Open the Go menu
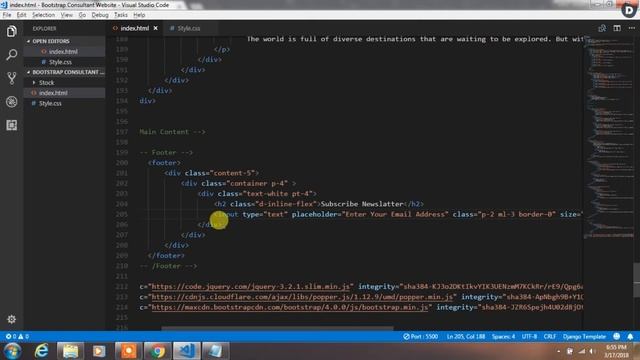Image resolution: width=640 pixels, height=360 pixels. click(82, 15)
